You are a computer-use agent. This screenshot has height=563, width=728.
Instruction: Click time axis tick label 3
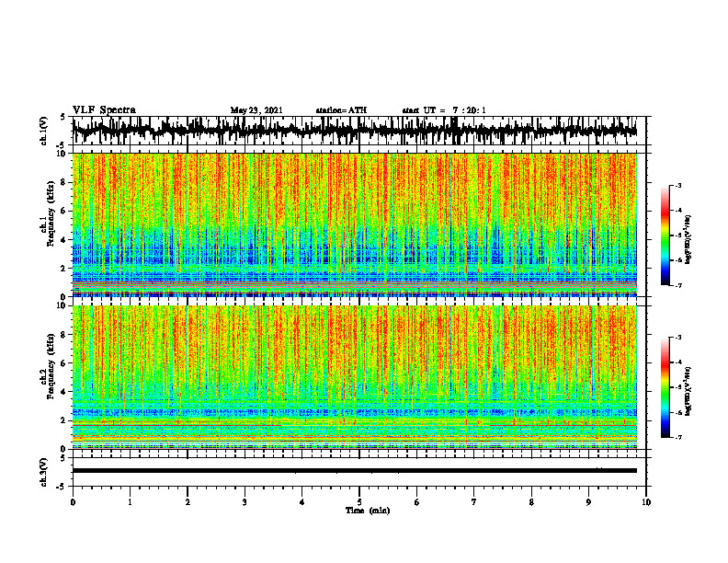pos(245,502)
